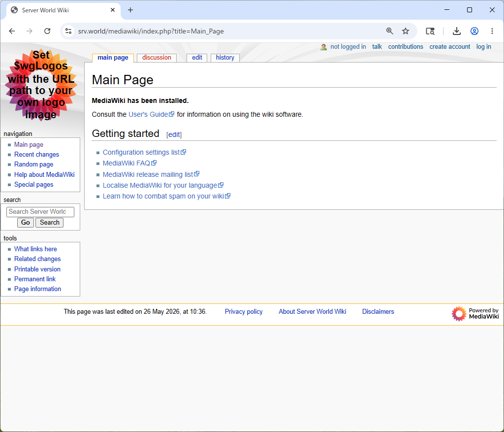This screenshot has width=504, height=432.
Task: Open the Chrome profile icon
Action: (x=474, y=31)
